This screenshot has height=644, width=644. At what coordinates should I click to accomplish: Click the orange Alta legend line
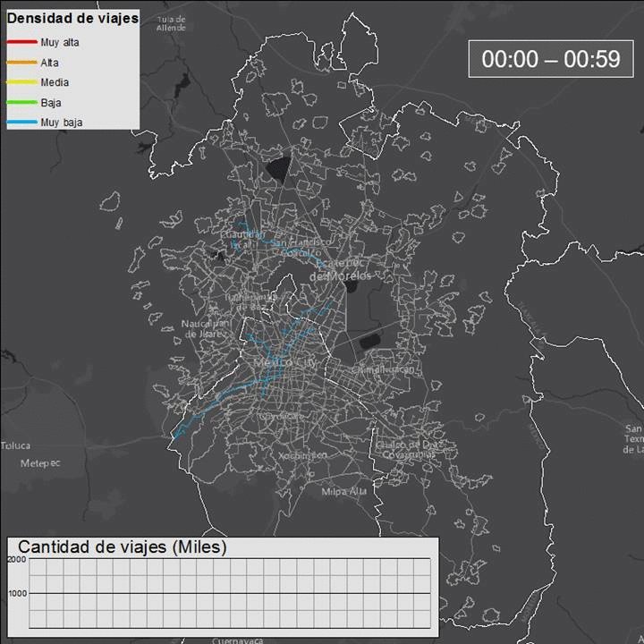point(21,63)
